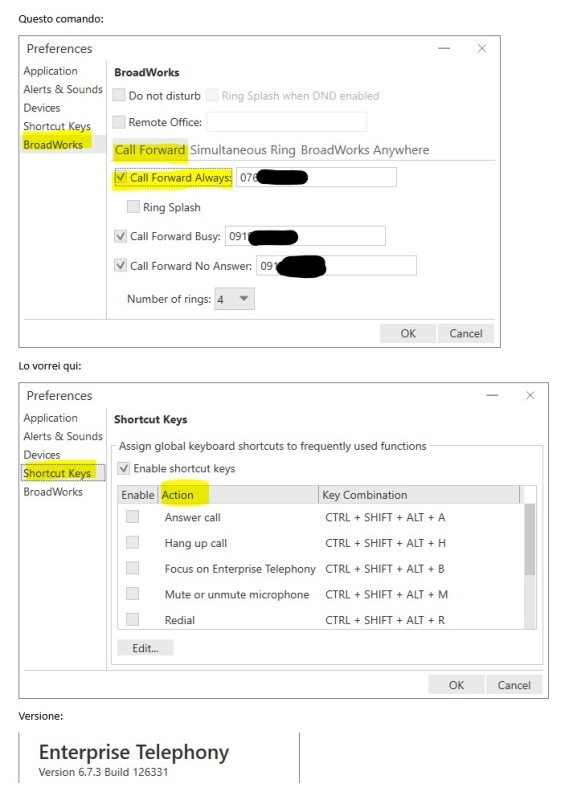Click the Key Combination column header
Screen dimensions: 569x800
click(x=419, y=495)
